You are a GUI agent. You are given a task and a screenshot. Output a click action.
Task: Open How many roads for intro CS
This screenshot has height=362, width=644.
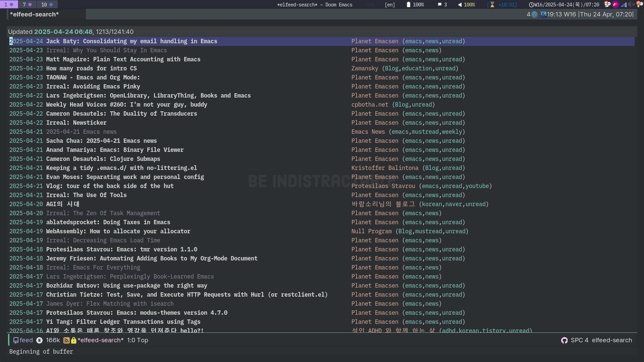(x=91, y=68)
